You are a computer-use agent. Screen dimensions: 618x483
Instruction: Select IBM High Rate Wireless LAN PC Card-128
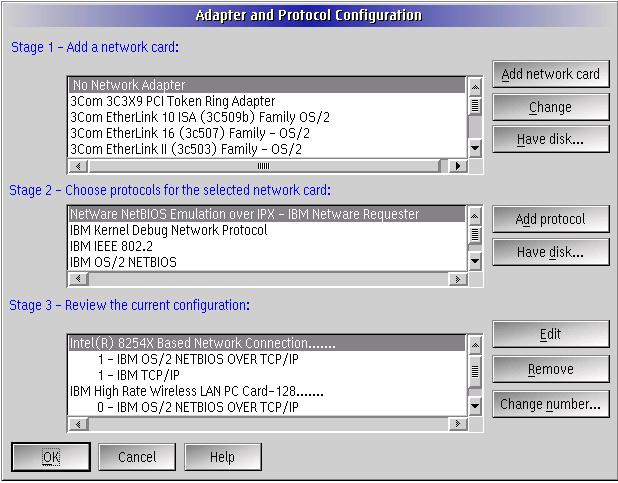(267, 391)
